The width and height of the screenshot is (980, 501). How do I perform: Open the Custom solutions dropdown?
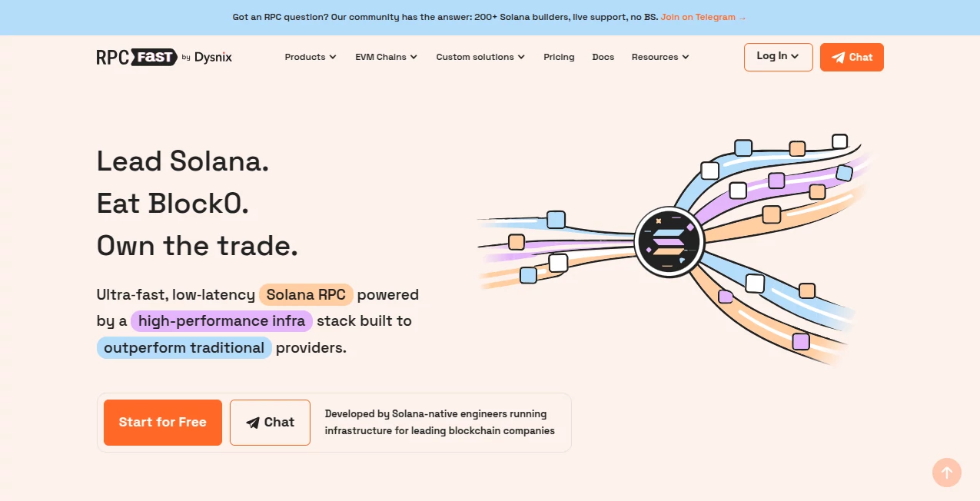coord(480,57)
